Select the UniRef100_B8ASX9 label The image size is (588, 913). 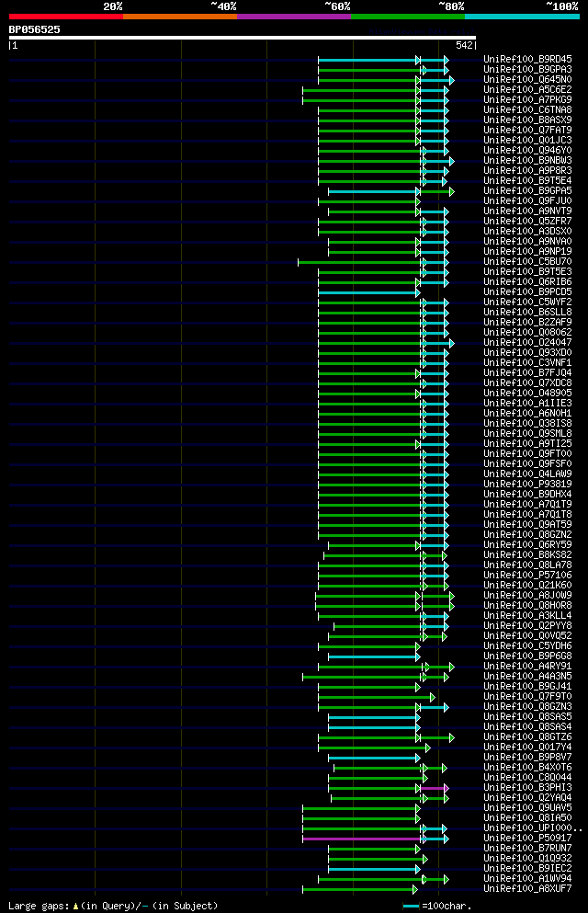click(x=527, y=120)
